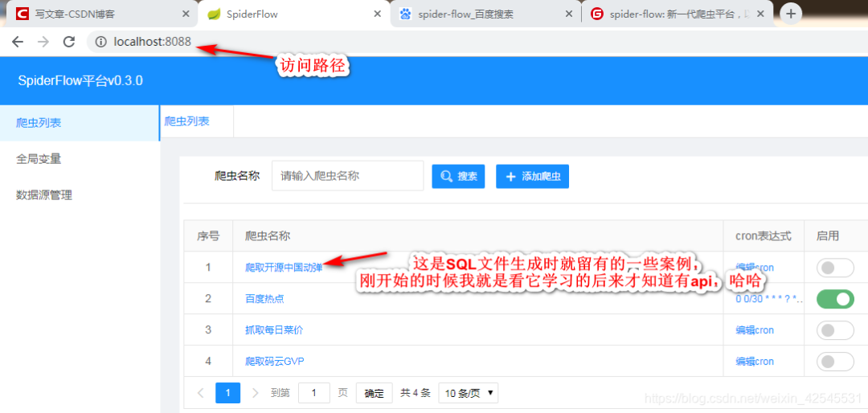Click cron expression 0 0/30 for 百度热点
The height and width of the screenshot is (413, 868).
pyautogui.click(x=769, y=299)
